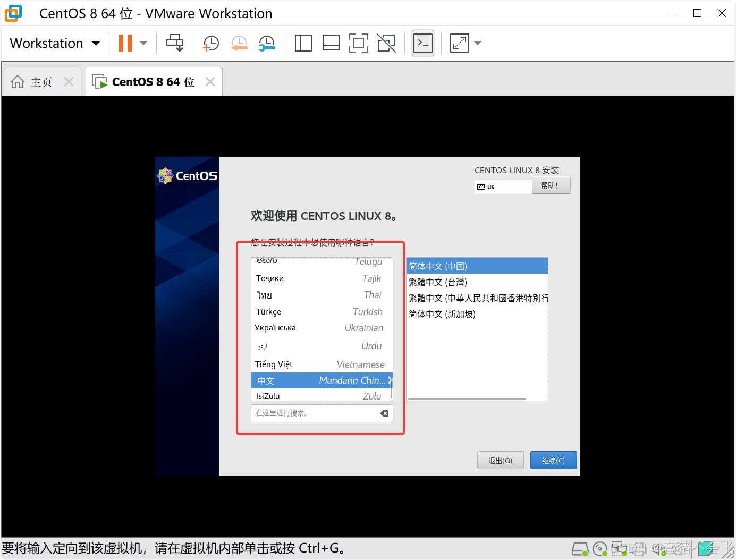
Task: Click the hard disk status icon
Action: tap(580, 549)
